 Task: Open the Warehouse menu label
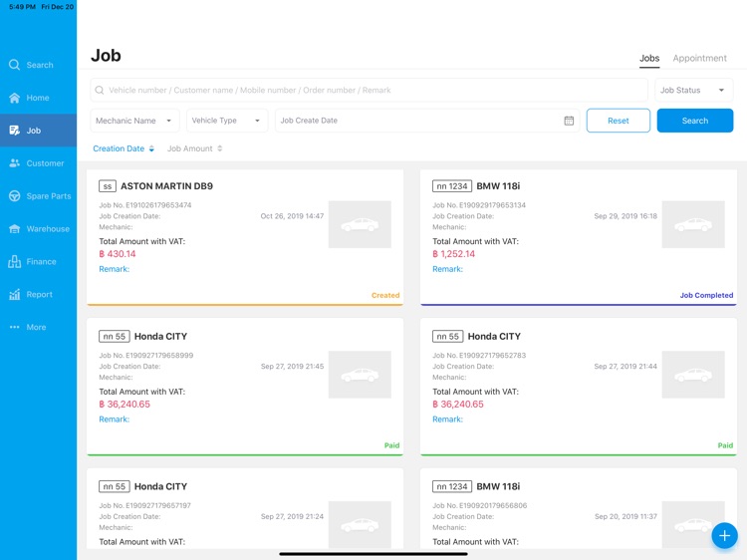(48, 229)
